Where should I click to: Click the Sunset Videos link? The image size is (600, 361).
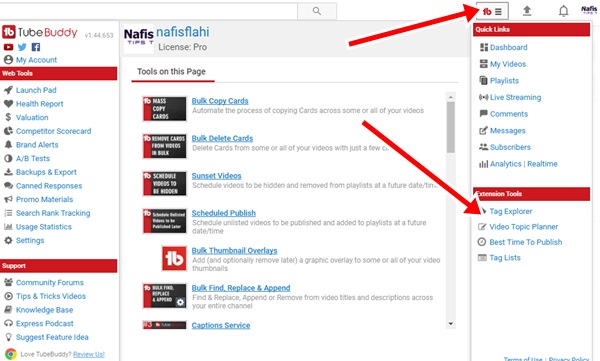click(x=217, y=176)
